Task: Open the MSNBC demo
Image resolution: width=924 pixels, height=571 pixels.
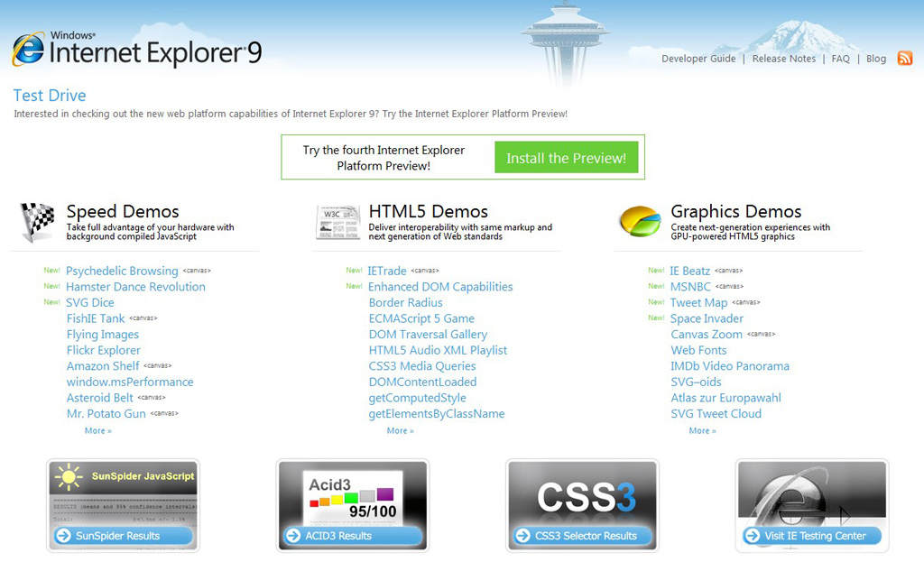Action: click(x=690, y=286)
